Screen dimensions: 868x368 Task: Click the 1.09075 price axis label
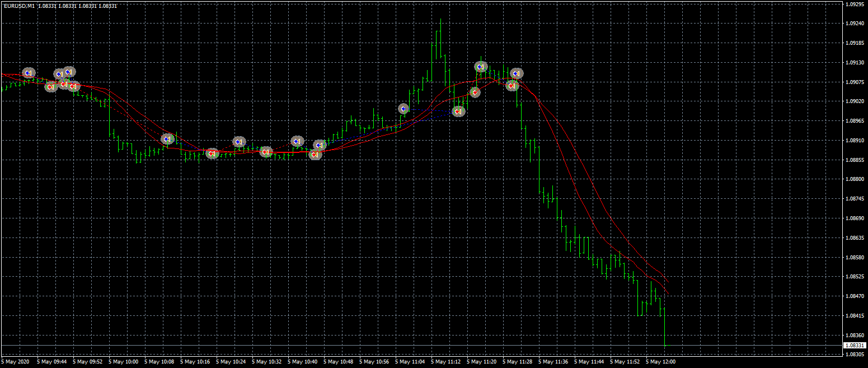coord(855,82)
